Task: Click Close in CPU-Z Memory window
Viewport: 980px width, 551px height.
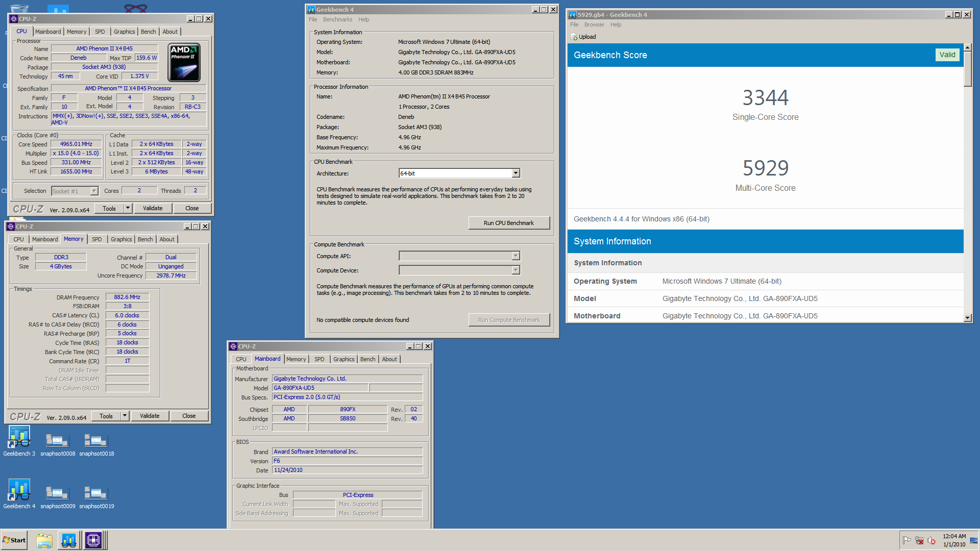Action: (x=189, y=416)
